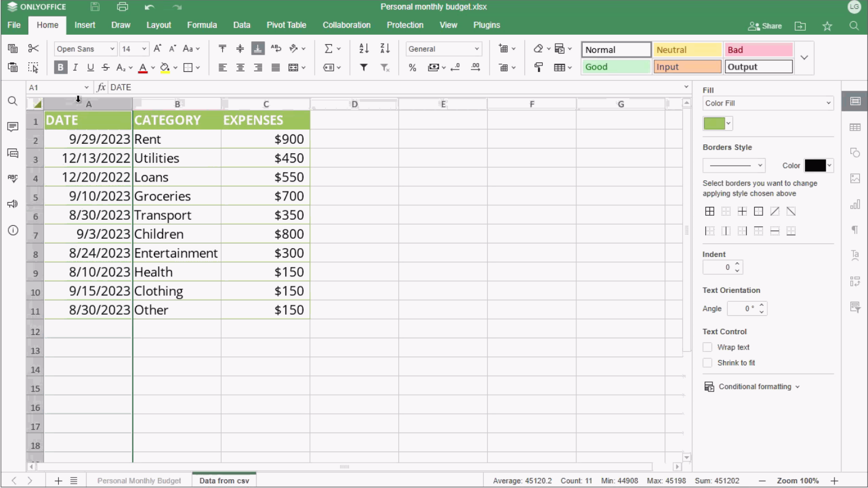The image size is (868, 488).
Task: Tick the Shrink to fit checkbox
Action: pyautogui.click(x=708, y=363)
